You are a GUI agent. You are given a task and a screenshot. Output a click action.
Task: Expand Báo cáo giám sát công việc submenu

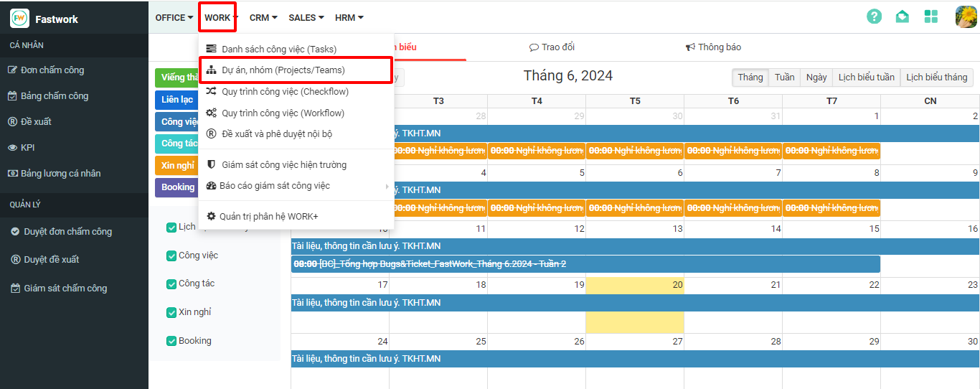pos(276,186)
